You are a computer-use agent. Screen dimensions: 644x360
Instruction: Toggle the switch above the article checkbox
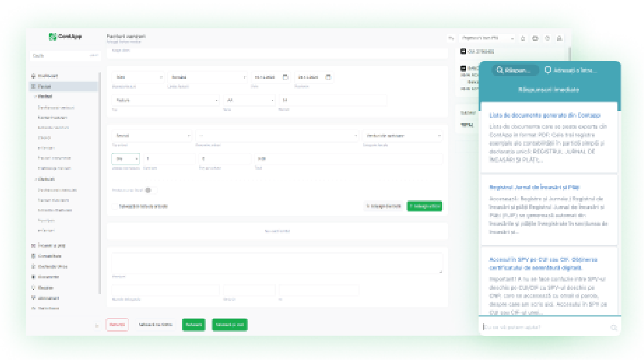click(148, 190)
